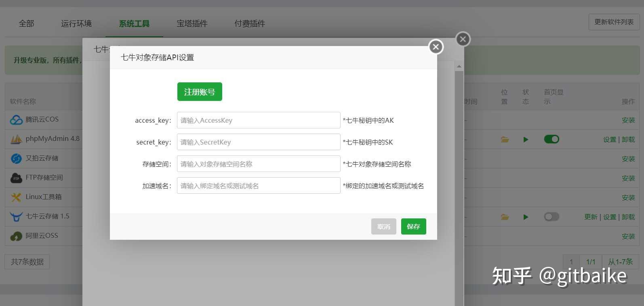Image resolution: width=644 pixels, height=306 pixels.
Task: Click the phpMyAdmin 4.8 sailboat icon
Action: (x=16, y=139)
